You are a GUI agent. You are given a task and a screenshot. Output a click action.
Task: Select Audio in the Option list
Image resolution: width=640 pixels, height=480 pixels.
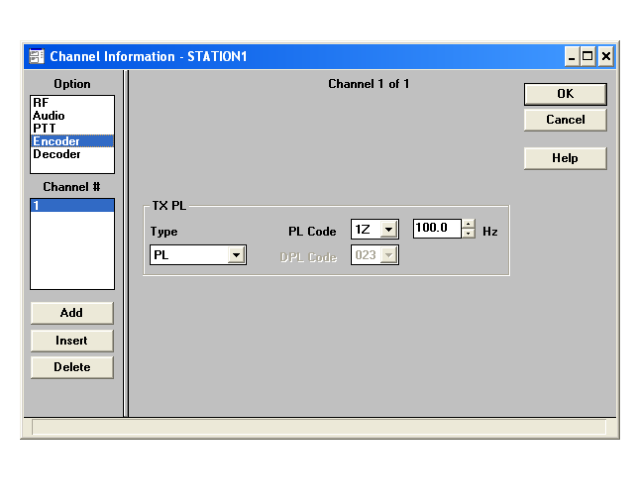48,115
